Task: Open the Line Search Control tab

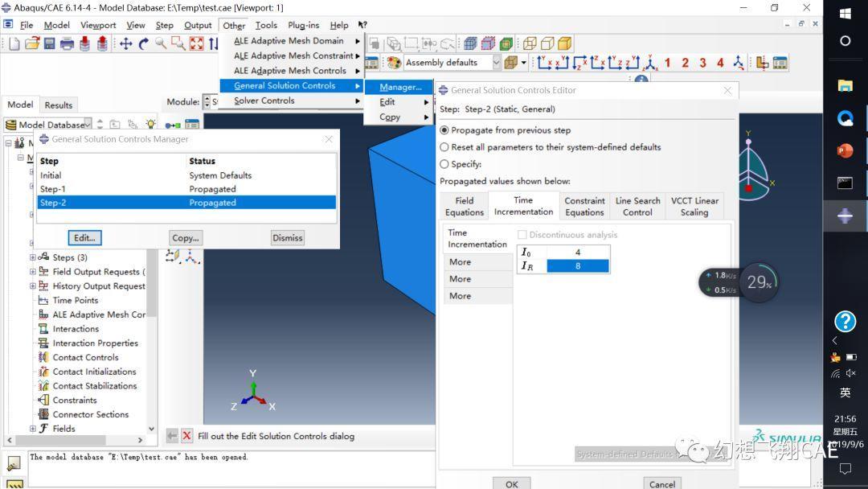Action: [x=637, y=206]
